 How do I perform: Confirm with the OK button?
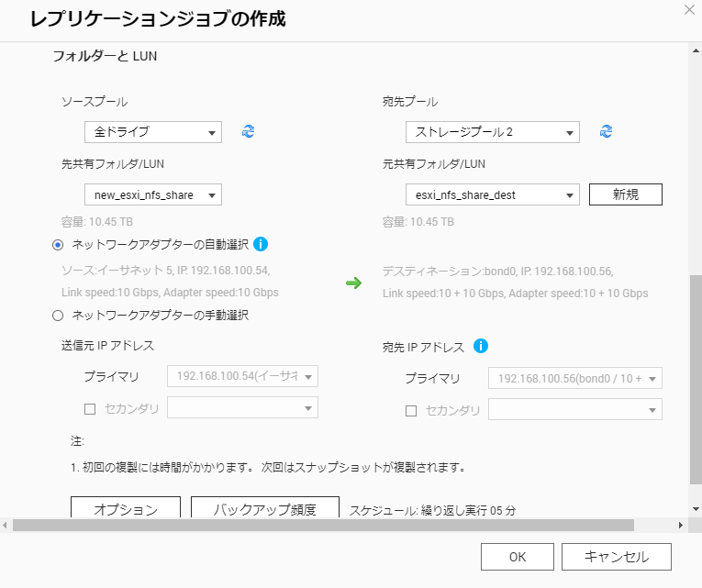point(518,557)
